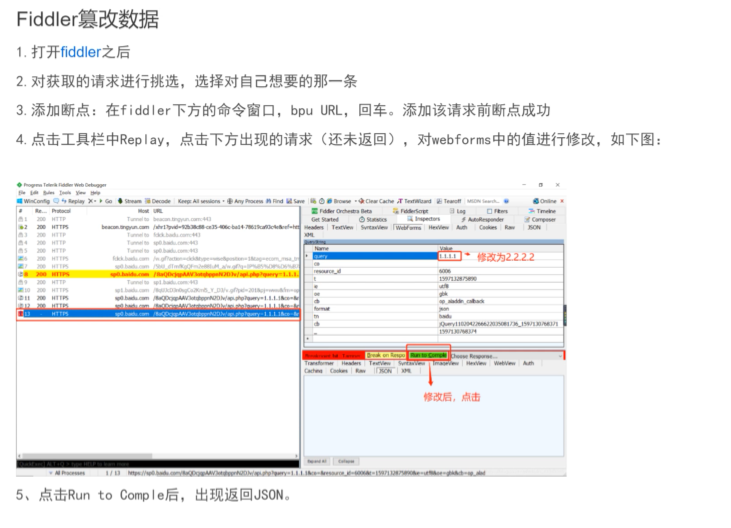
Task: Open the Get Started tab
Action: pyautogui.click(x=325, y=219)
